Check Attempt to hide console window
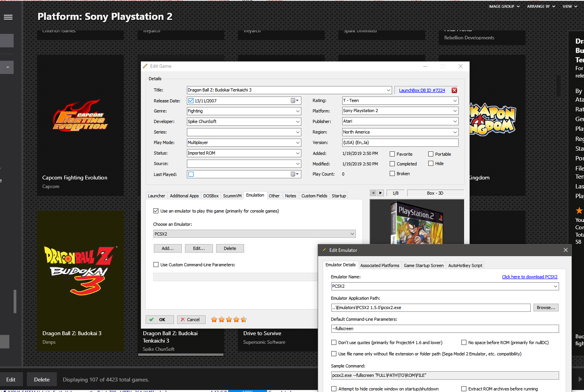 coord(334,389)
